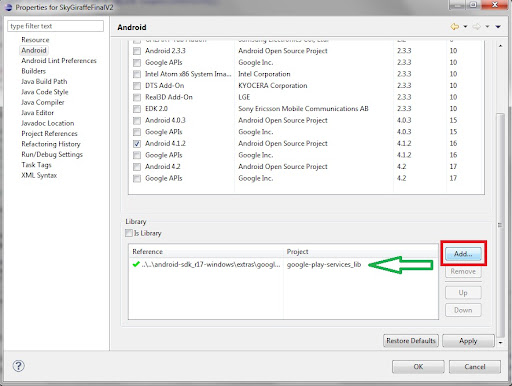Click the page scrollbar down arrow

click(500, 342)
